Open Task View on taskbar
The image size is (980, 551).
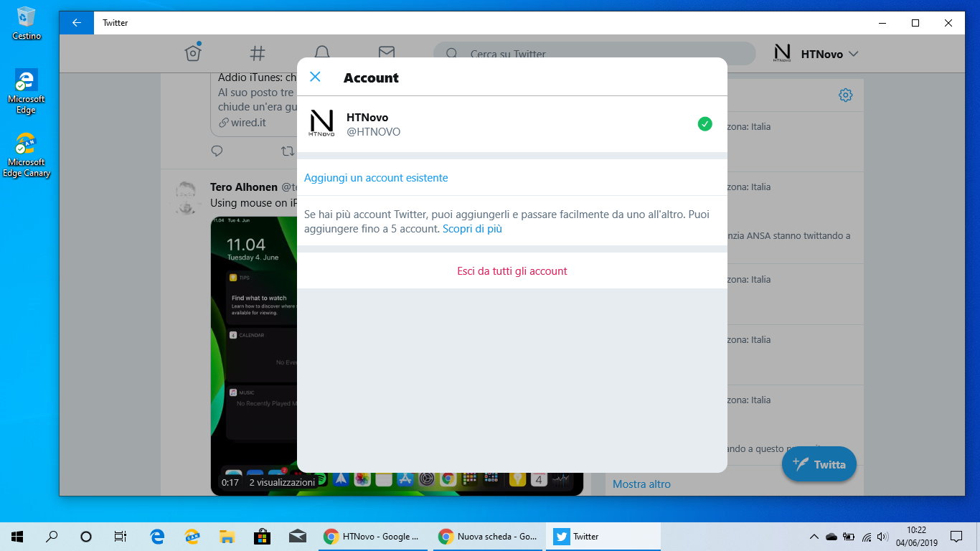pyautogui.click(x=121, y=536)
